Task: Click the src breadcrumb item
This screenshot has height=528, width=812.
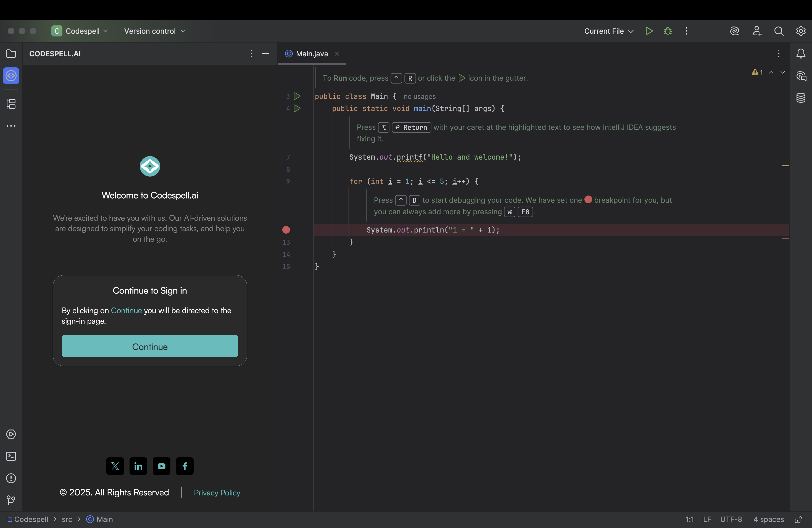Action: point(67,519)
